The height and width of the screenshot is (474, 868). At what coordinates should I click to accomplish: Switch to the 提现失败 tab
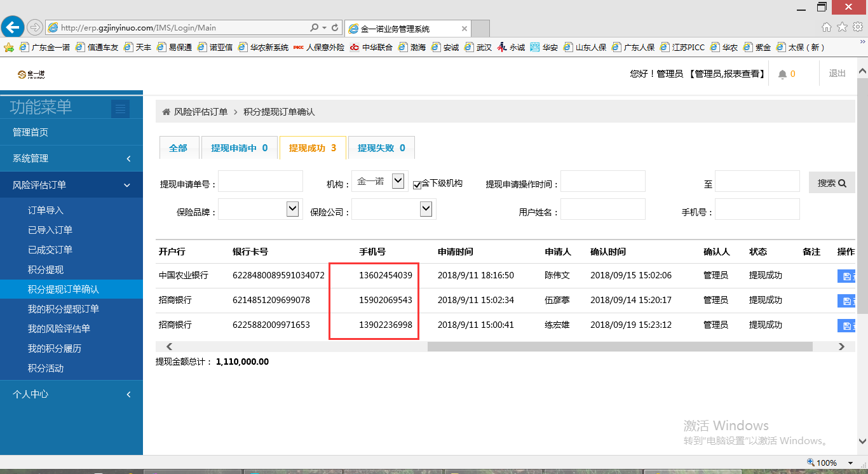click(381, 148)
